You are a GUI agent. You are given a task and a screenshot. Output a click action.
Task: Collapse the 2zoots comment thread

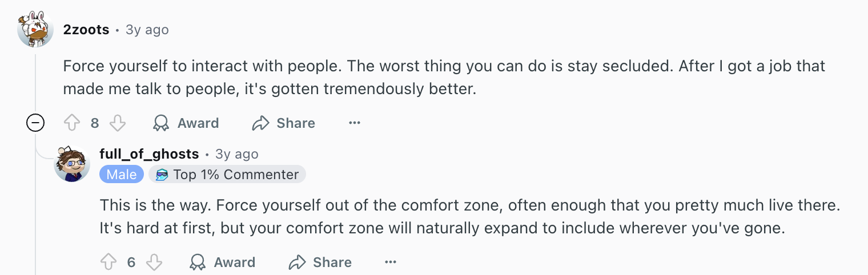35,123
